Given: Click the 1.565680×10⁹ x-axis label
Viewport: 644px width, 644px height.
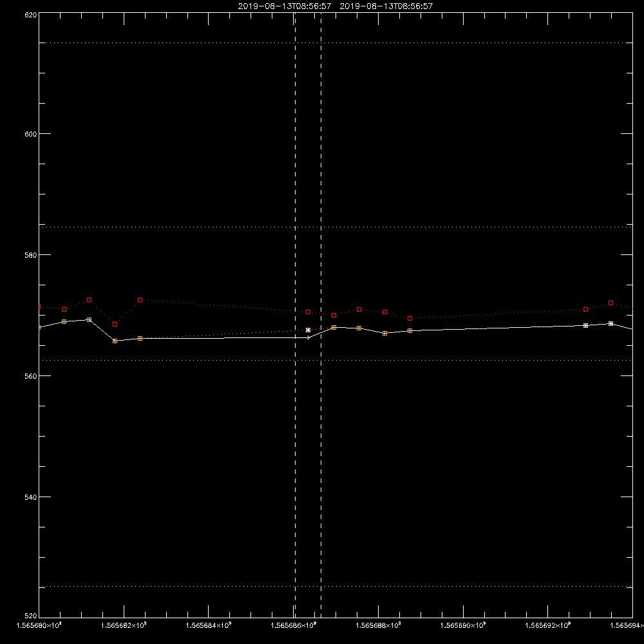Looking at the screenshot, I should [x=39, y=625].
